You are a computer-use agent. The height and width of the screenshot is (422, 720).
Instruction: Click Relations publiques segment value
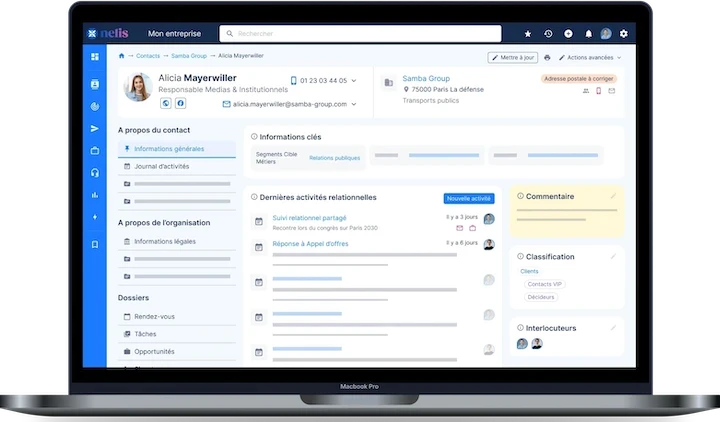click(x=335, y=158)
